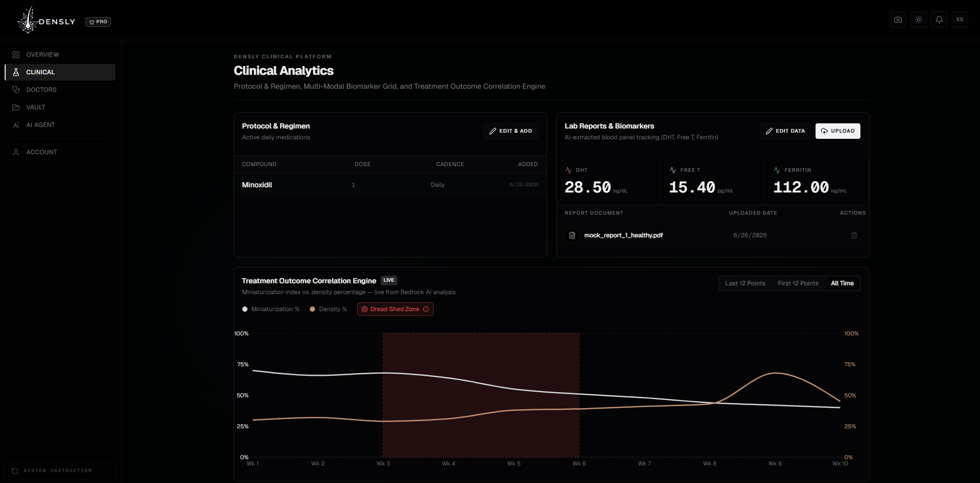Toggle the light theme sun icon
The width and height of the screenshot is (980, 483).
click(919, 20)
